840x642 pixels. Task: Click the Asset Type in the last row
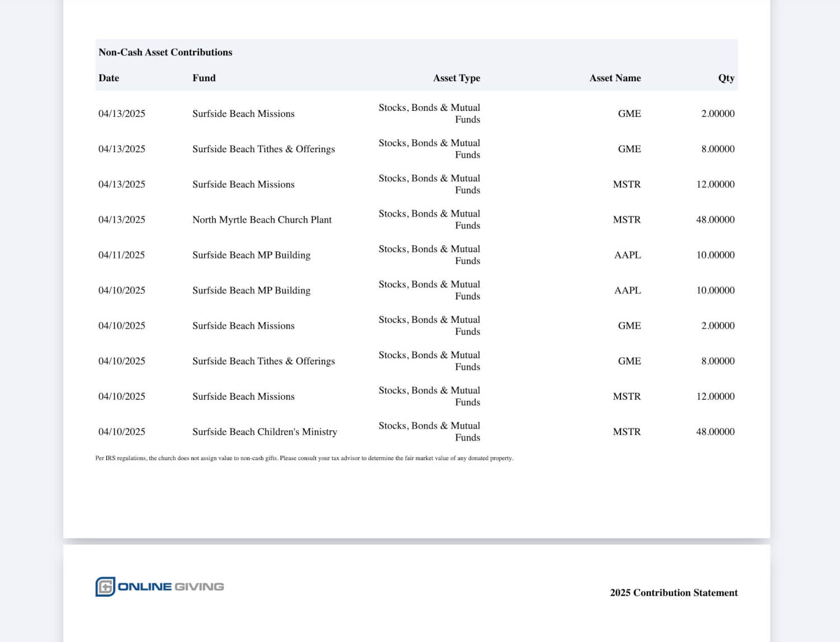pos(430,432)
